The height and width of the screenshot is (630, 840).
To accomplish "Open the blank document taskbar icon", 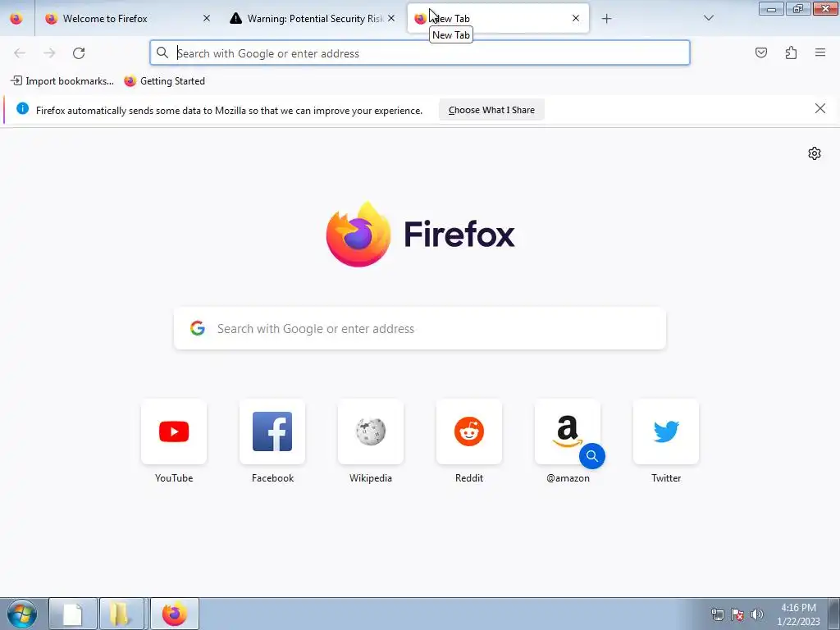I will (x=73, y=614).
